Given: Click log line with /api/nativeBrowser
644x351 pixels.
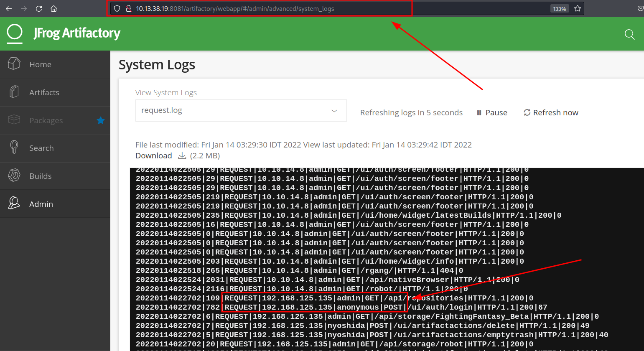Looking at the screenshot, I should [x=327, y=280].
